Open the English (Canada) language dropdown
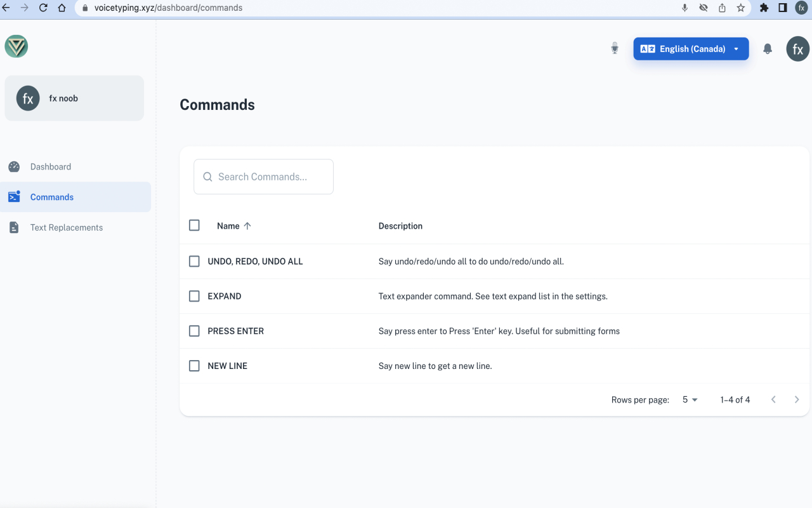Screen dimensions: 812x508 (691, 49)
